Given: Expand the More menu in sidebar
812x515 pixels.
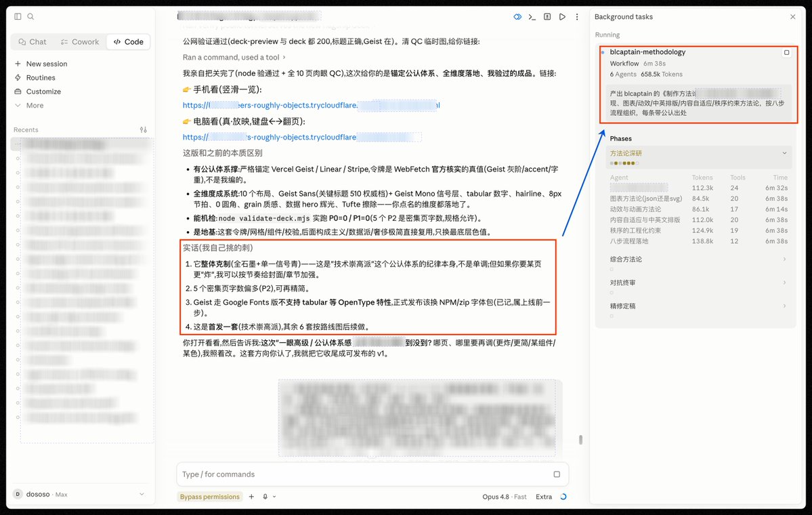Looking at the screenshot, I should click(29, 106).
